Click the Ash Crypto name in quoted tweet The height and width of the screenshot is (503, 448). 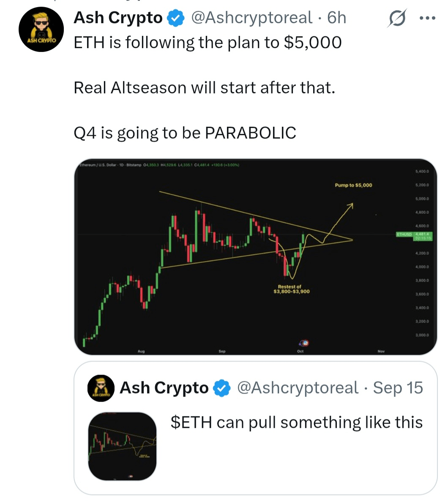(x=164, y=388)
